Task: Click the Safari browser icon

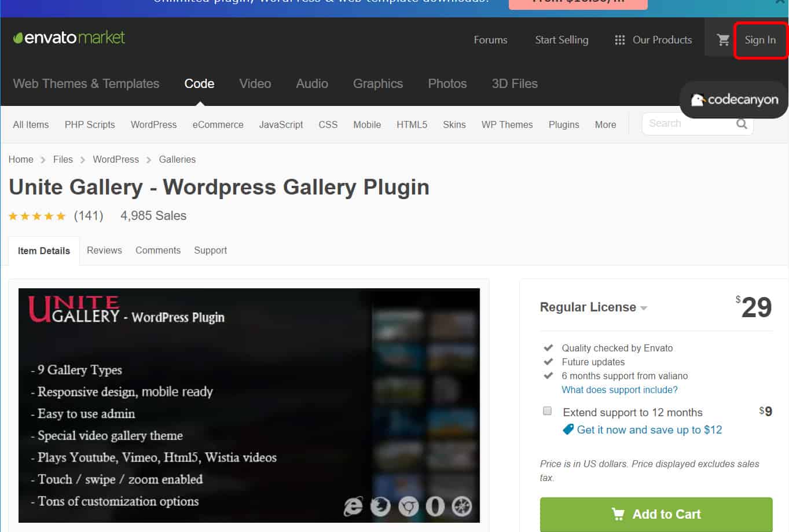Action: pos(462,507)
